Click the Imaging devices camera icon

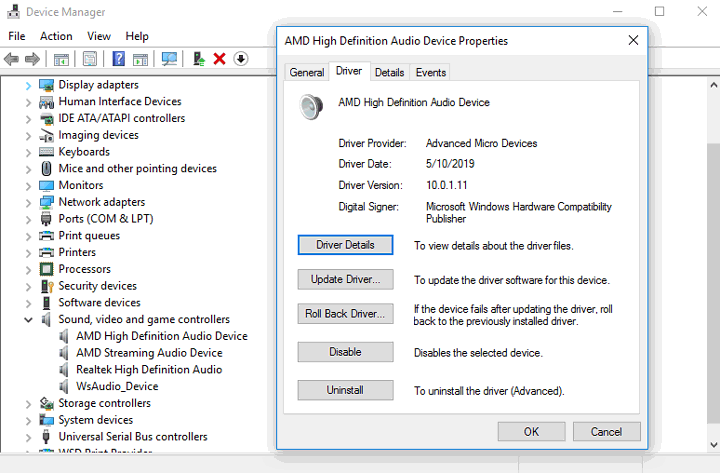point(46,135)
